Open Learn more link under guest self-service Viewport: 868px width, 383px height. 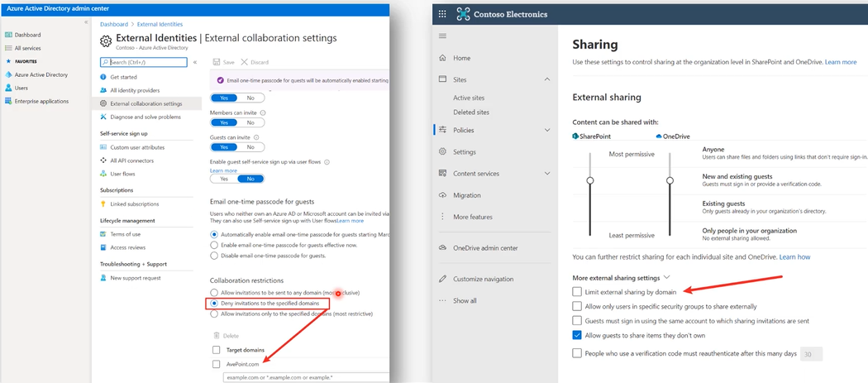[224, 170]
